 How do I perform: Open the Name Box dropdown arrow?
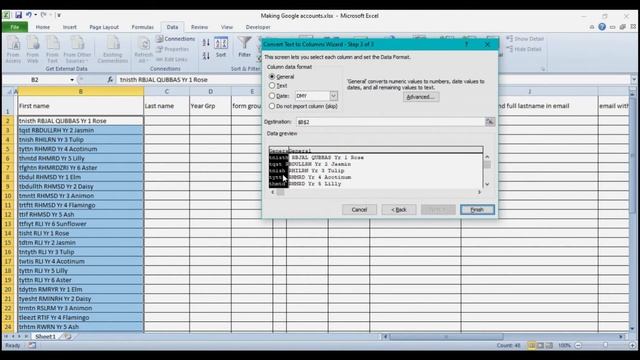tap(72, 80)
